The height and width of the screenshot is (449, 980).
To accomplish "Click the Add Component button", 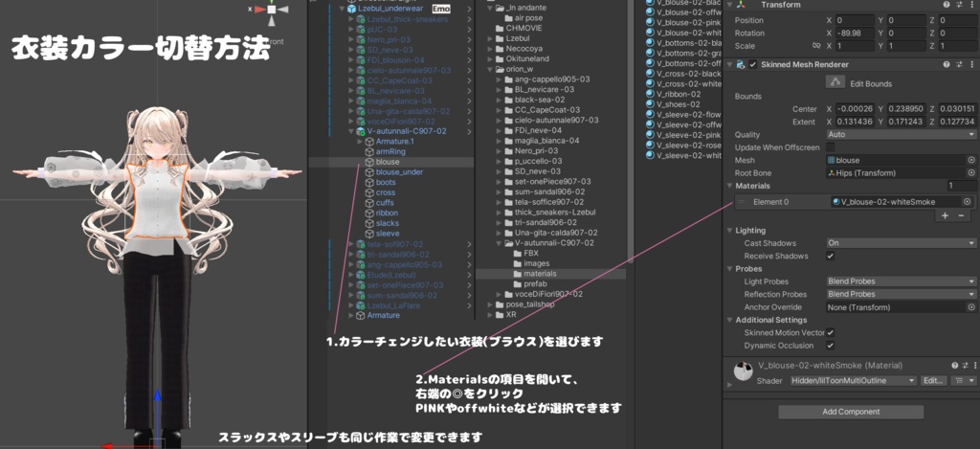I will [851, 412].
